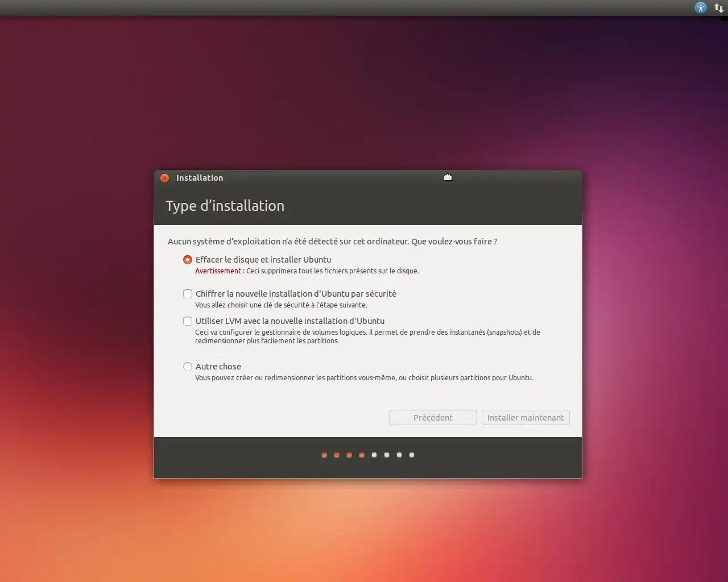The image size is (728, 582).
Task: Open the accessibility menu icon
Action: [701, 8]
